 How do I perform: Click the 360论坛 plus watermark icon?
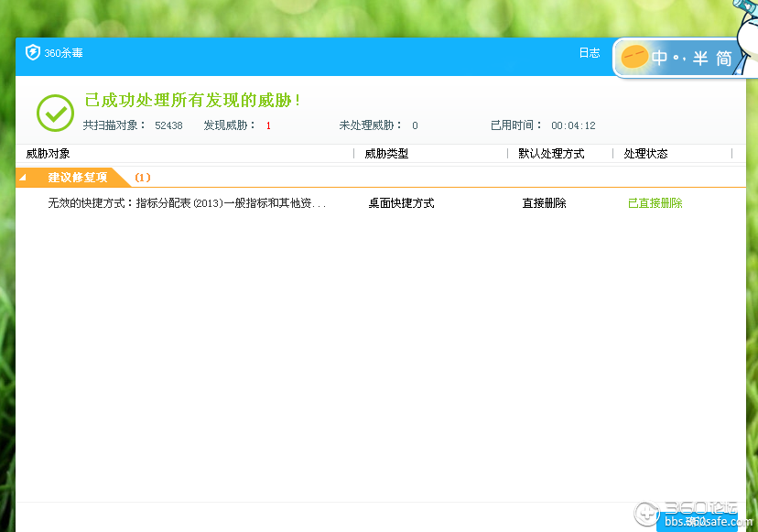click(648, 514)
